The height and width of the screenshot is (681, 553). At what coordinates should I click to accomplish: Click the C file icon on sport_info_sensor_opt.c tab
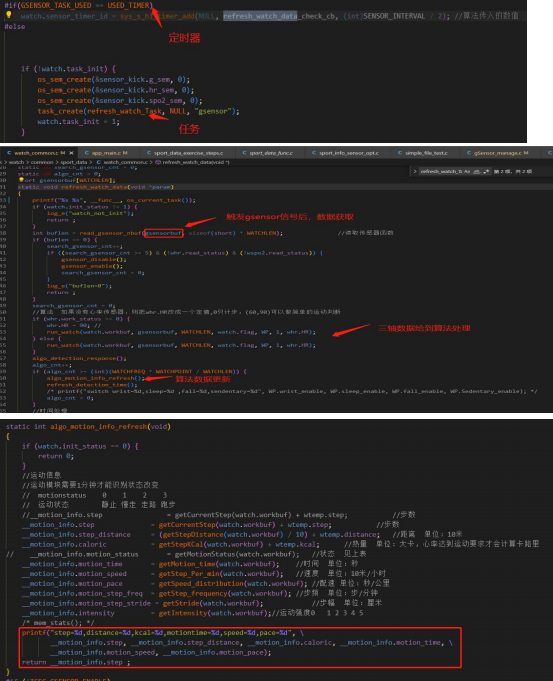click(x=314, y=153)
